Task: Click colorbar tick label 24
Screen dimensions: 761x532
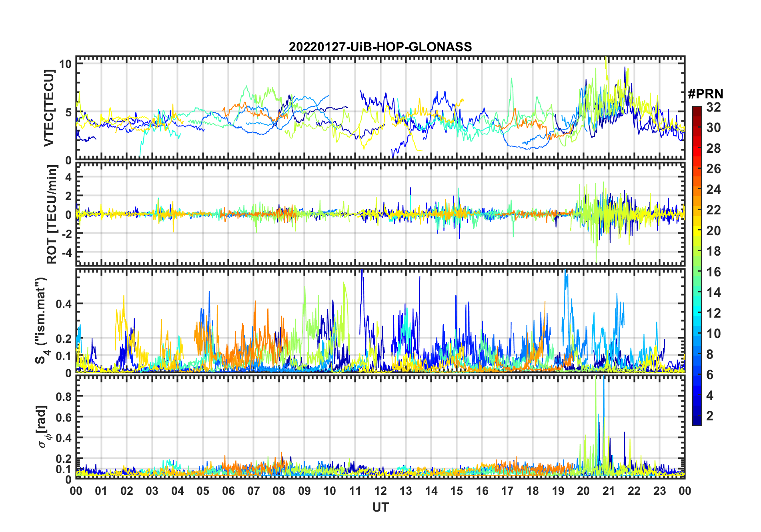Action: (713, 190)
